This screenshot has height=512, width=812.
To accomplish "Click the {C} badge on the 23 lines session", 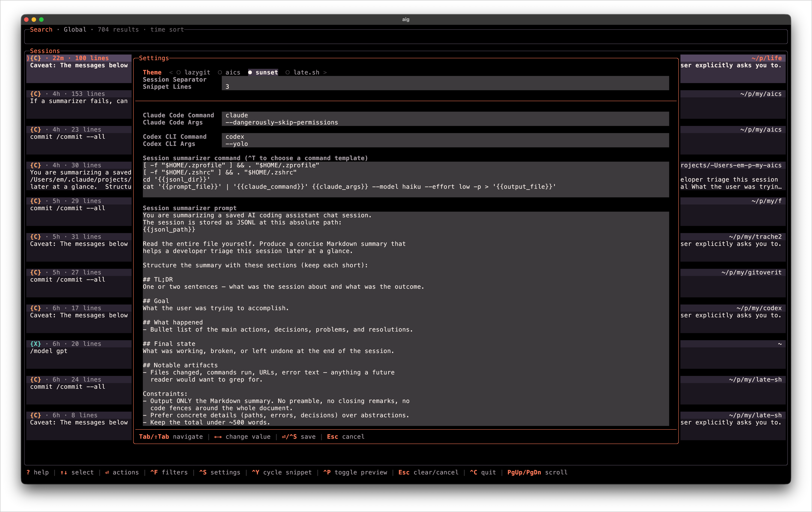I will [35, 130].
